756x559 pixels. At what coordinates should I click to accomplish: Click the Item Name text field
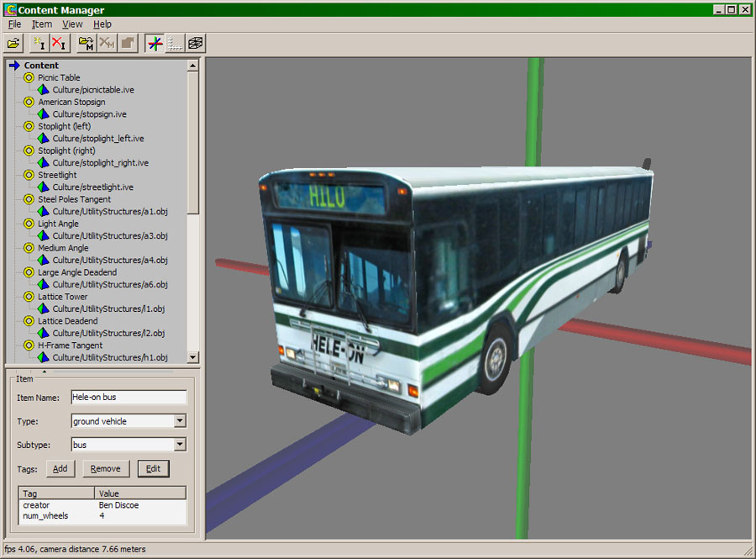(129, 397)
